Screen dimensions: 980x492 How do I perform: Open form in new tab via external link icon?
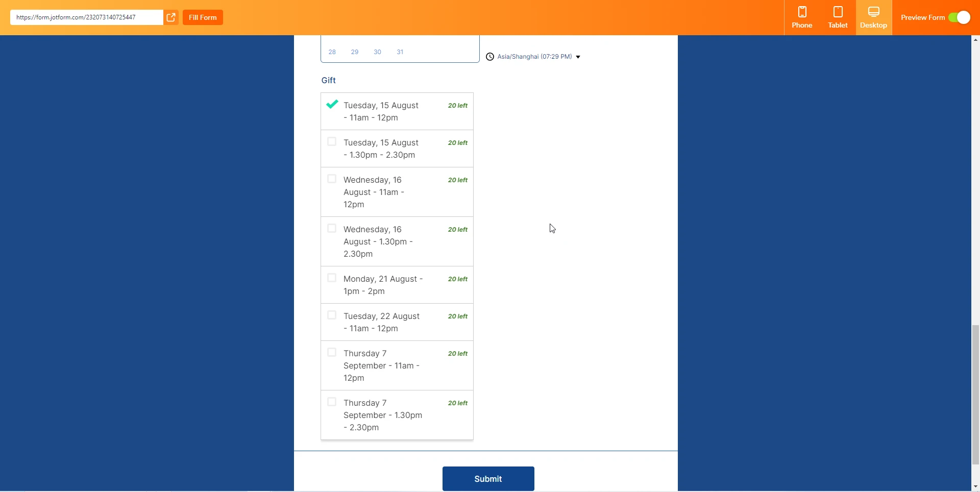click(171, 17)
